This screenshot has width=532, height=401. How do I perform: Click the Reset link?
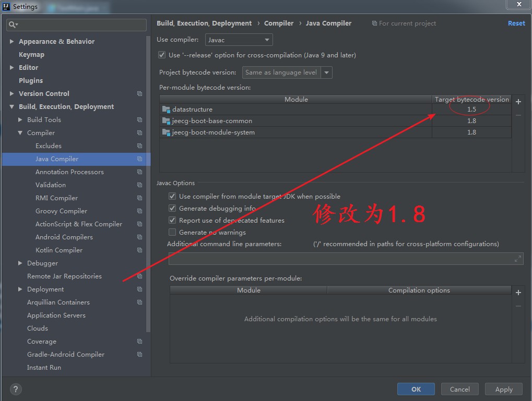[x=516, y=23]
